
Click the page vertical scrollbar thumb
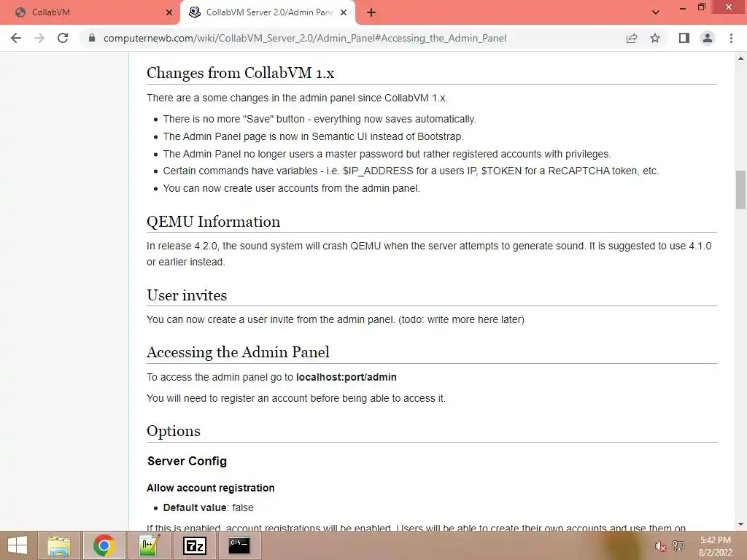(x=741, y=190)
